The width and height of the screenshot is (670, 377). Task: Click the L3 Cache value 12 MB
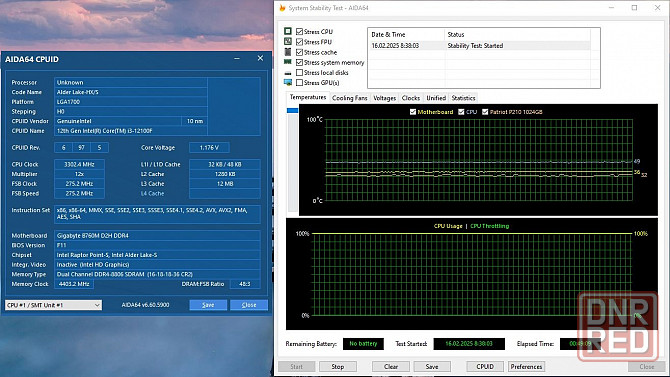[x=225, y=184]
